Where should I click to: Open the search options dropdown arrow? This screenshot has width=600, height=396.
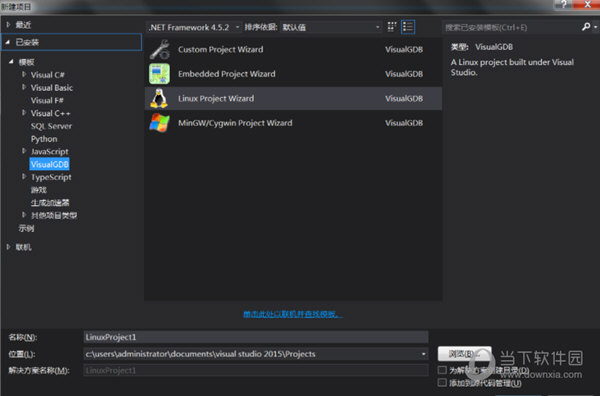click(595, 27)
